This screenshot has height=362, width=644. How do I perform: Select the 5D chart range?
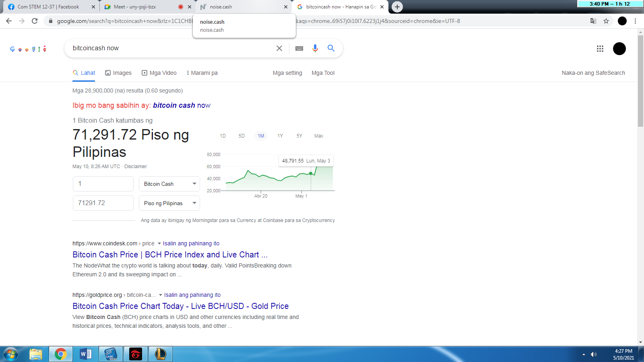point(242,136)
